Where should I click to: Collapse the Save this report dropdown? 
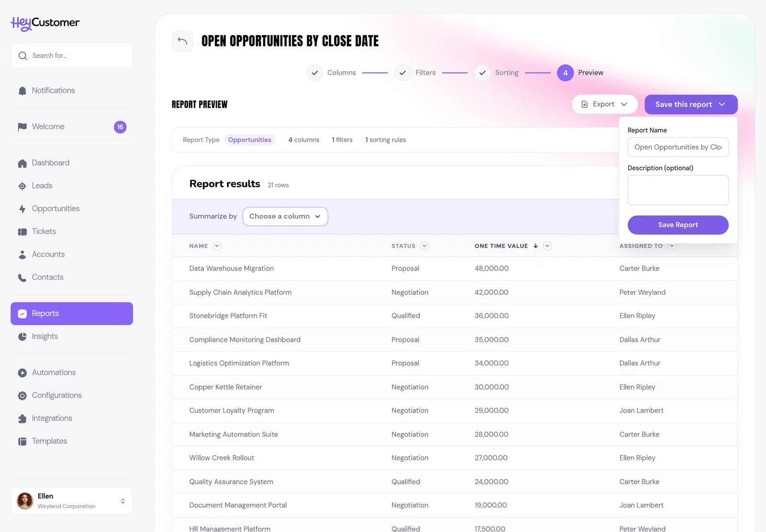click(x=691, y=104)
